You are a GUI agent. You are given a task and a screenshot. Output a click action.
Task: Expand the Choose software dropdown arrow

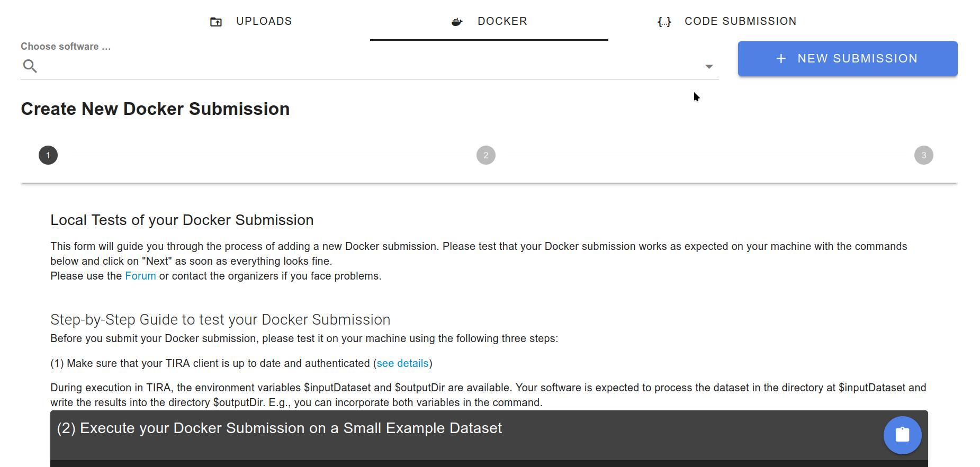click(709, 67)
